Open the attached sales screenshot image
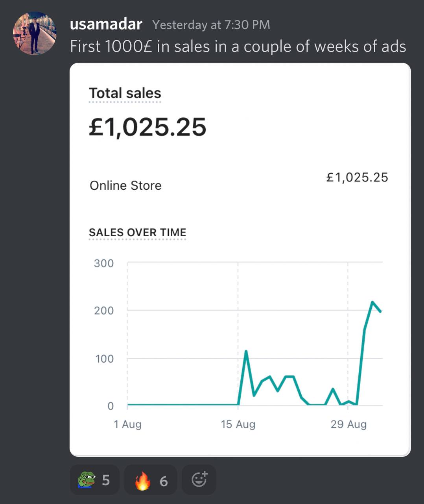The height and width of the screenshot is (504, 424). (240, 259)
